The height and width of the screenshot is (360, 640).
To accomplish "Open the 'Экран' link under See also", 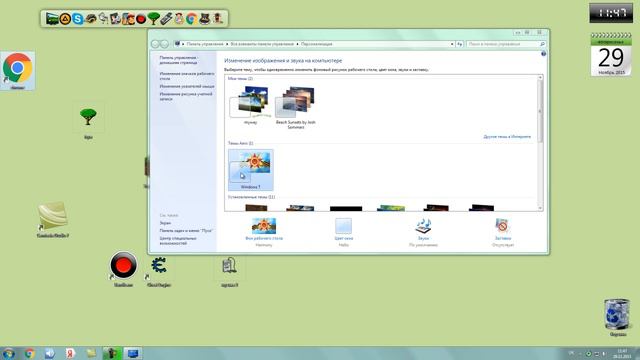I will tap(165, 223).
